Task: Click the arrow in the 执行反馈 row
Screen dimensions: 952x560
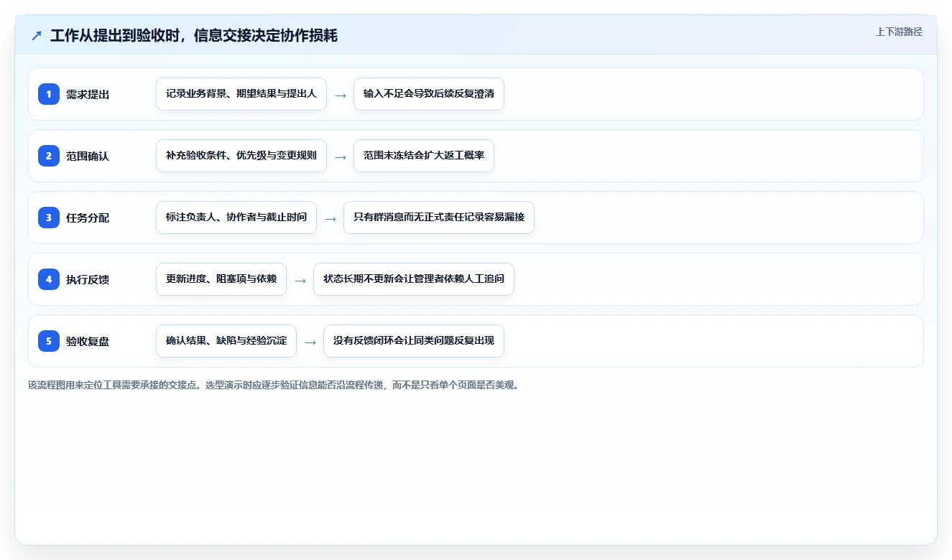Action: click(300, 280)
